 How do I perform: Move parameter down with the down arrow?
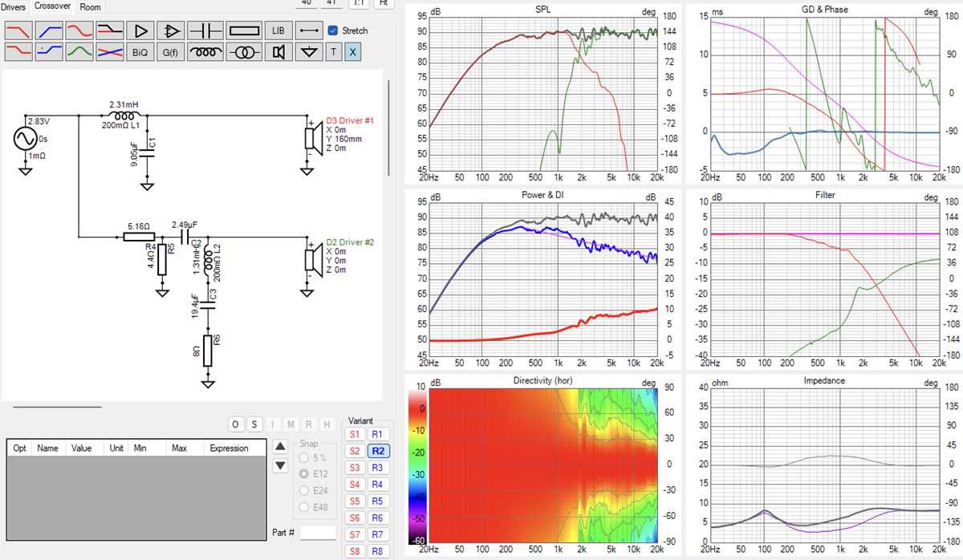click(x=280, y=465)
